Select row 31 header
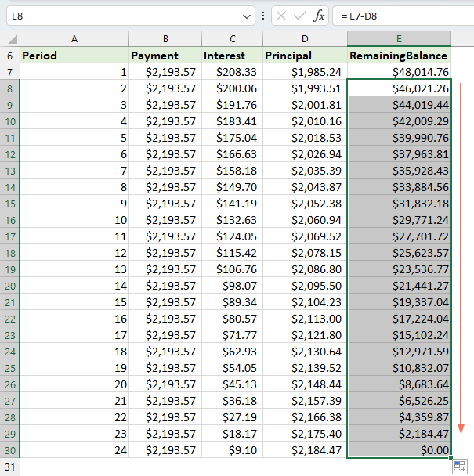 click(10, 467)
